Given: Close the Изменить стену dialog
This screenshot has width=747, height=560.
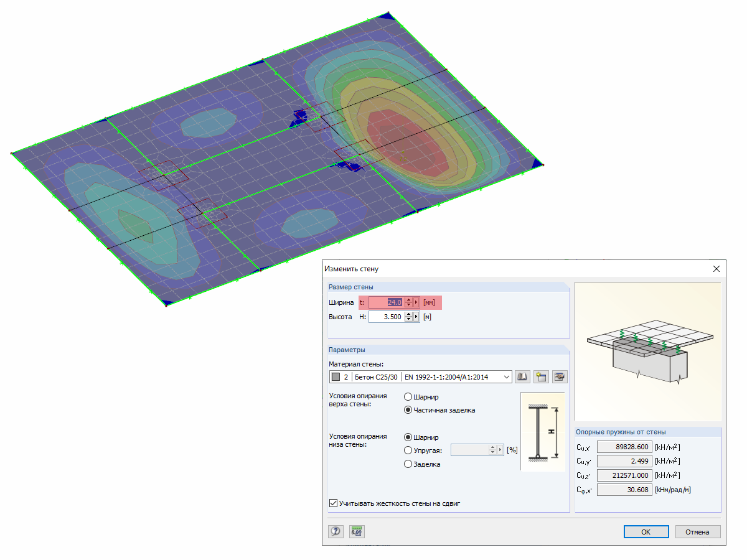Looking at the screenshot, I should tap(716, 269).
